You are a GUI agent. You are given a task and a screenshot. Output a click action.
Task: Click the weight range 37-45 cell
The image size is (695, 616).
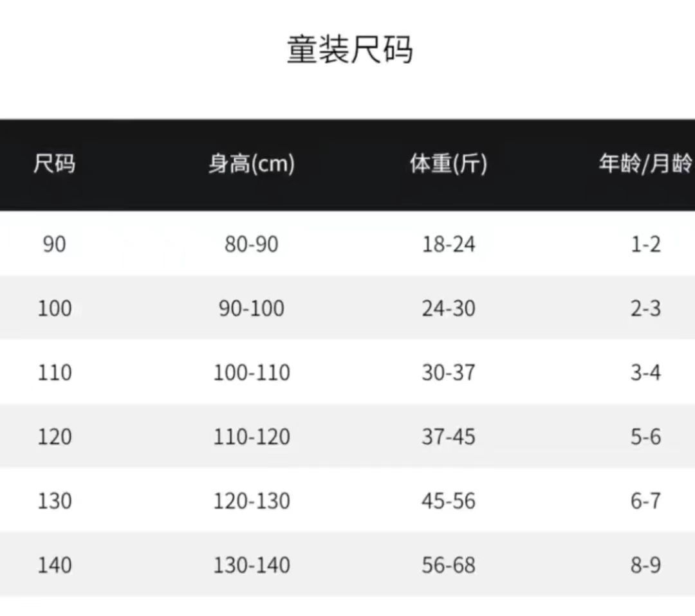(x=449, y=437)
